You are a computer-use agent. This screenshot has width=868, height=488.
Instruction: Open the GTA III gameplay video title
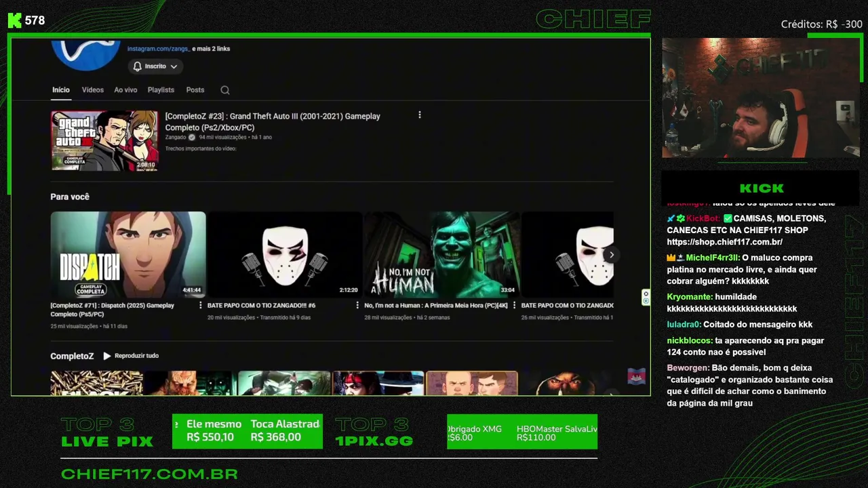coord(273,122)
